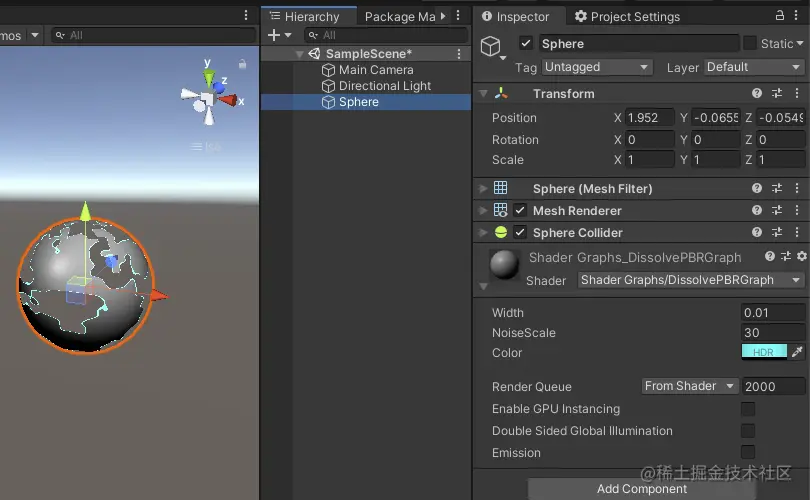The image size is (810, 500).
Task: Open the Transform presets icon
Action: [777, 93]
